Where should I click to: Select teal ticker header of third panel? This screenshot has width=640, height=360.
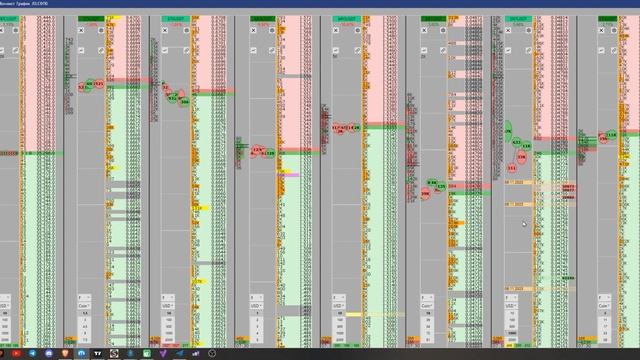click(x=176, y=19)
